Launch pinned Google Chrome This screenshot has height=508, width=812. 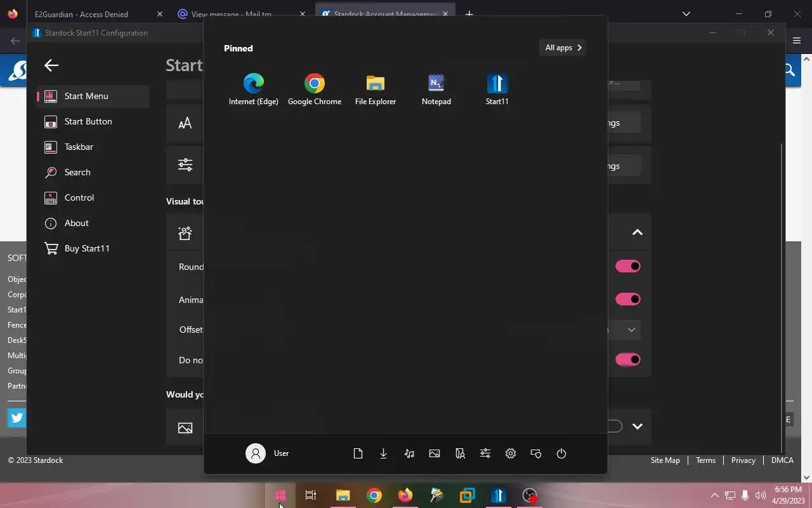(315, 90)
